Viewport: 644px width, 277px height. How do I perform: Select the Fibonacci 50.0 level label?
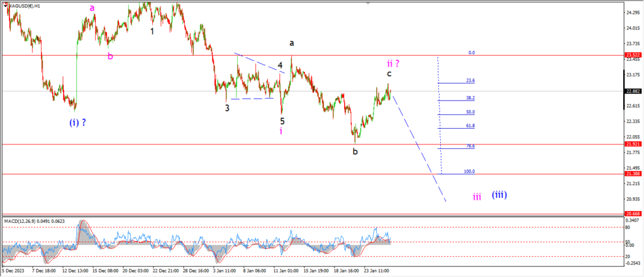(x=470, y=112)
